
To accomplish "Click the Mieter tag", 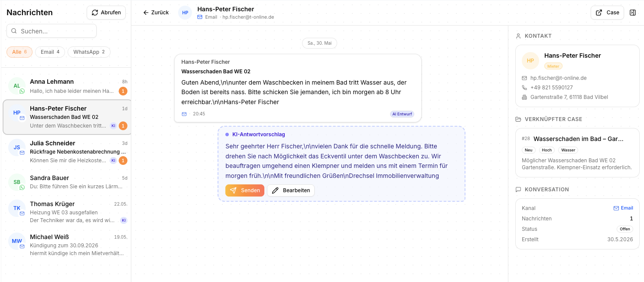I will pyautogui.click(x=553, y=66).
